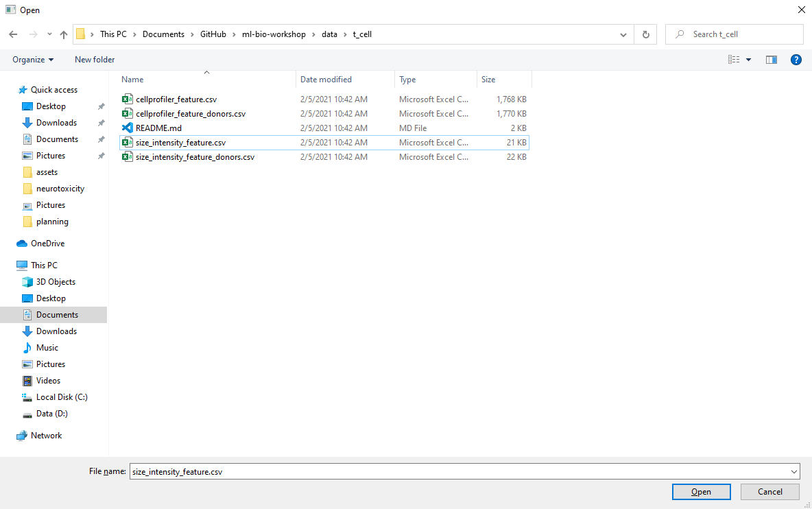Open the File name combo box dropdown

tap(794, 472)
